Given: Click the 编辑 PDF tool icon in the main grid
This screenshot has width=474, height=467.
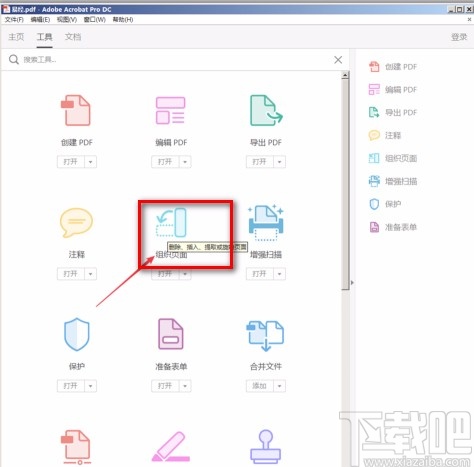Looking at the screenshot, I should click(170, 110).
